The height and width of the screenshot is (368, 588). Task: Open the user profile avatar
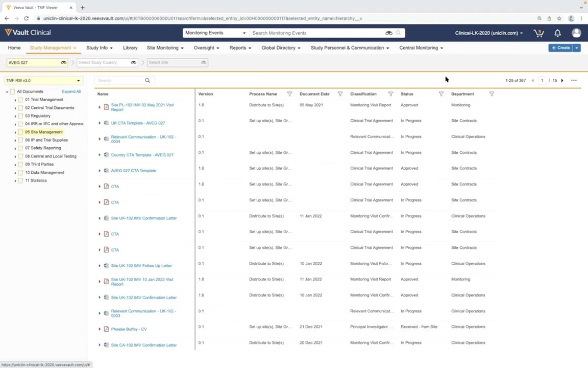(x=576, y=33)
